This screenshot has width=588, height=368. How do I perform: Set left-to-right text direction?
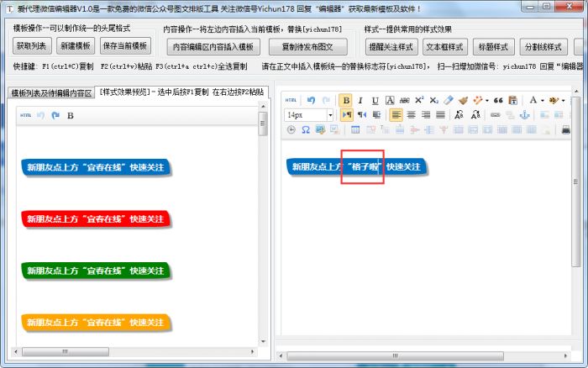(347, 115)
